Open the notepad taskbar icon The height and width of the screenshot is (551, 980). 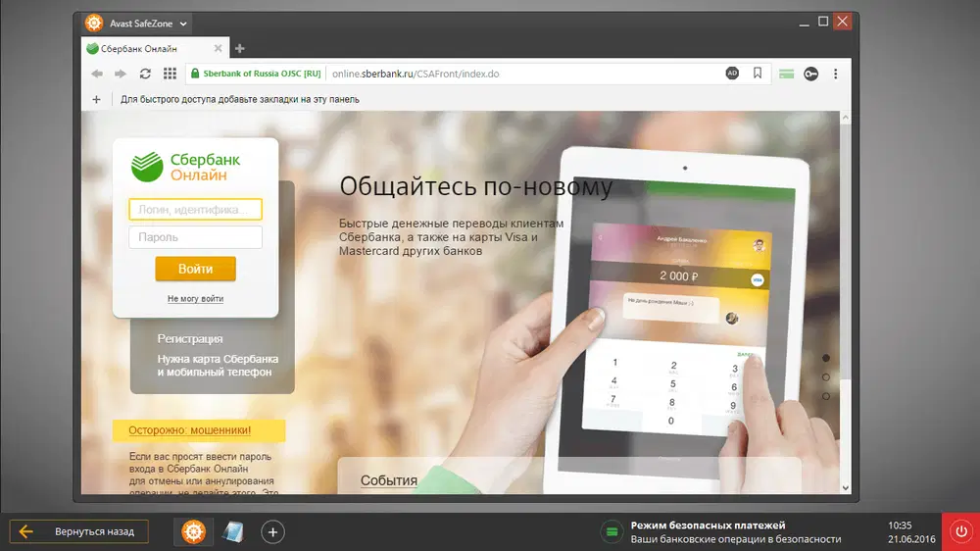232,531
